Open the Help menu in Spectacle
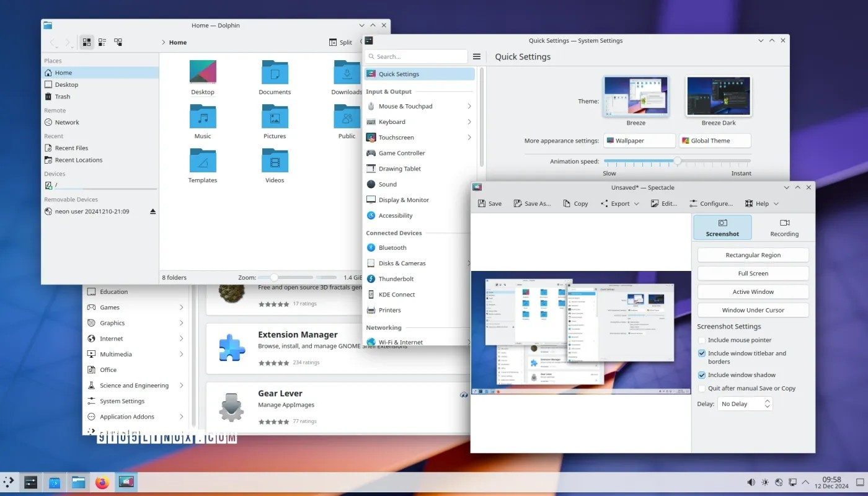The width and height of the screenshot is (868, 496). coord(761,203)
